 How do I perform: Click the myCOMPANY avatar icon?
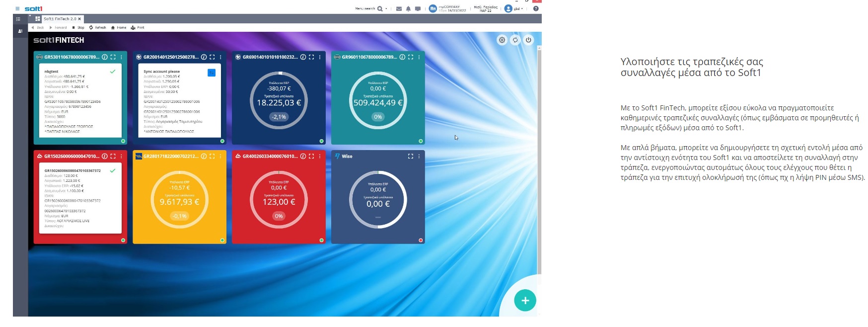click(x=433, y=8)
